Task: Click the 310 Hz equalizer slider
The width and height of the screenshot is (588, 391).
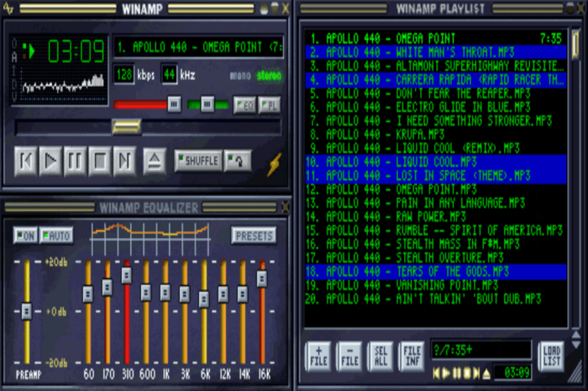Action: pos(127,276)
